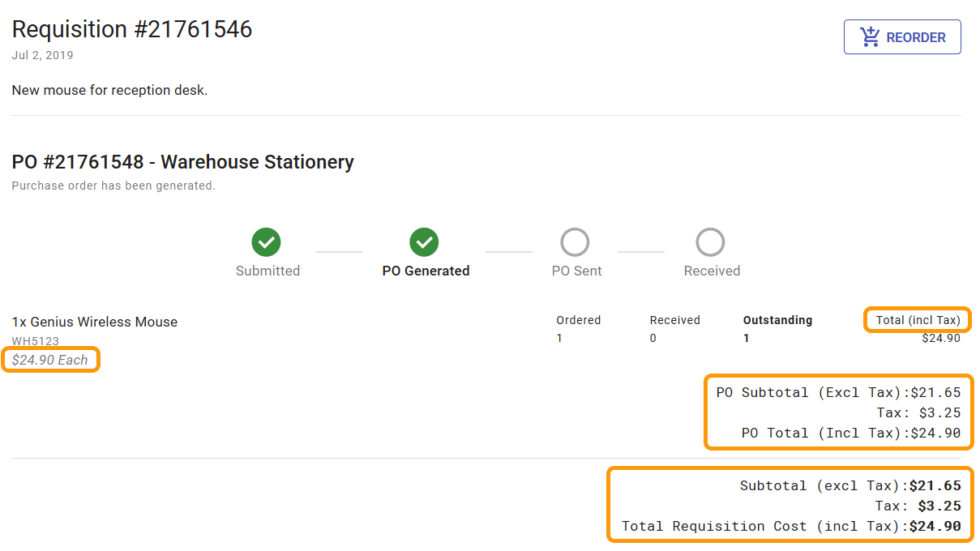The image size is (980, 551).
Task: Expand the PO #21761548 section header
Action: [182, 161]
